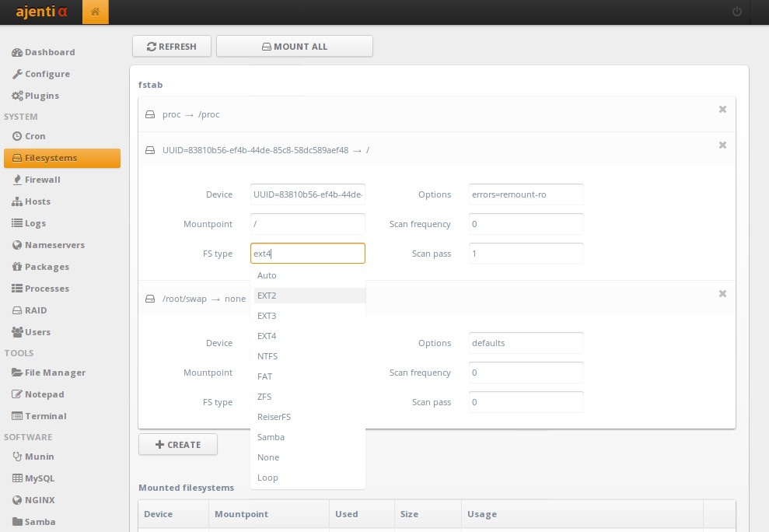769x532 pixels.
Task: Expand the proc → /proc fstab entry
Action: pyautogui.click(x=191, y=114)
